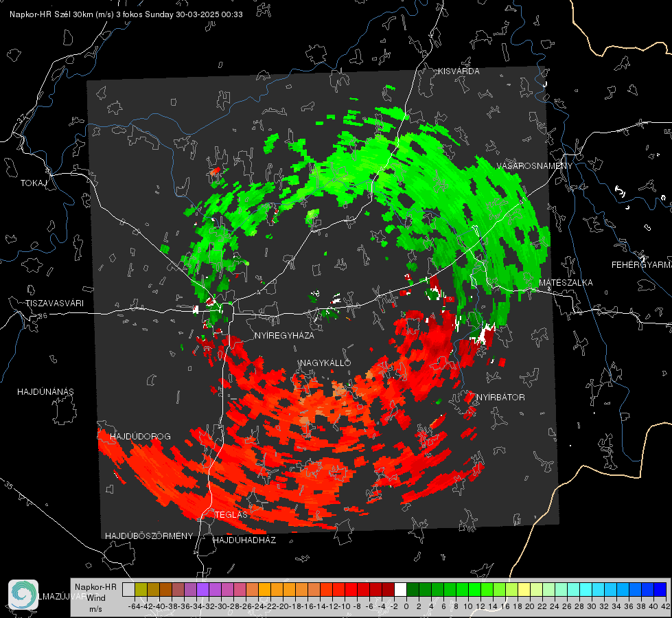Viewport: 672px width, 618px height.
Task: Click the HAJDÚNÁNÁS town label
Action: click(45, 392)
